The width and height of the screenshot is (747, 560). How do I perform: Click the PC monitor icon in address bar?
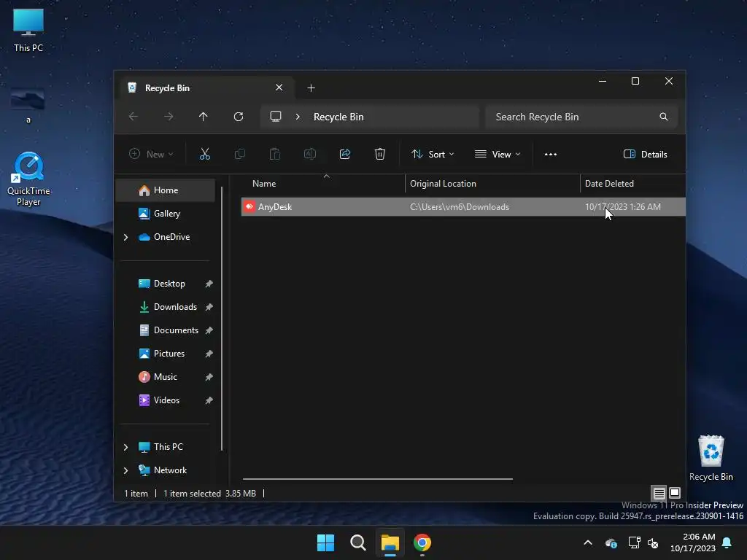[x=275, y=117]
